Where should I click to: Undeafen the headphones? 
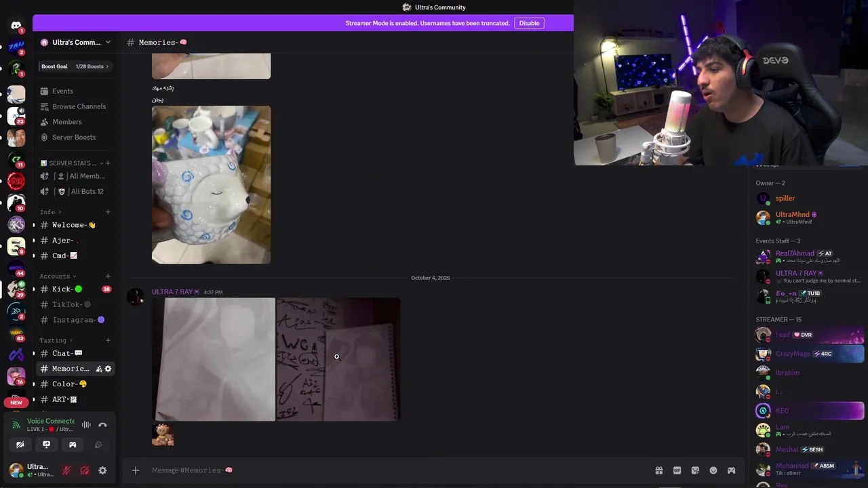[x=85, y=470]
